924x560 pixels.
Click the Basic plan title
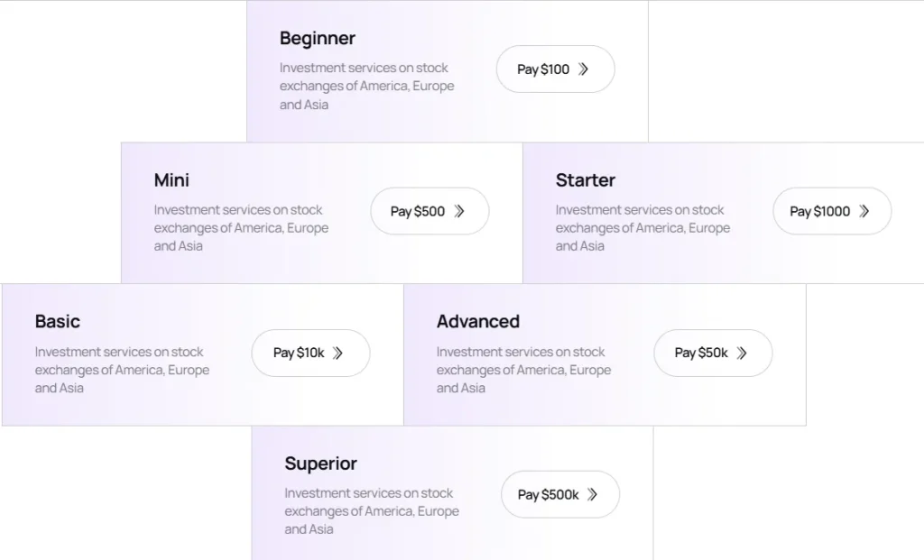point(58,322)
